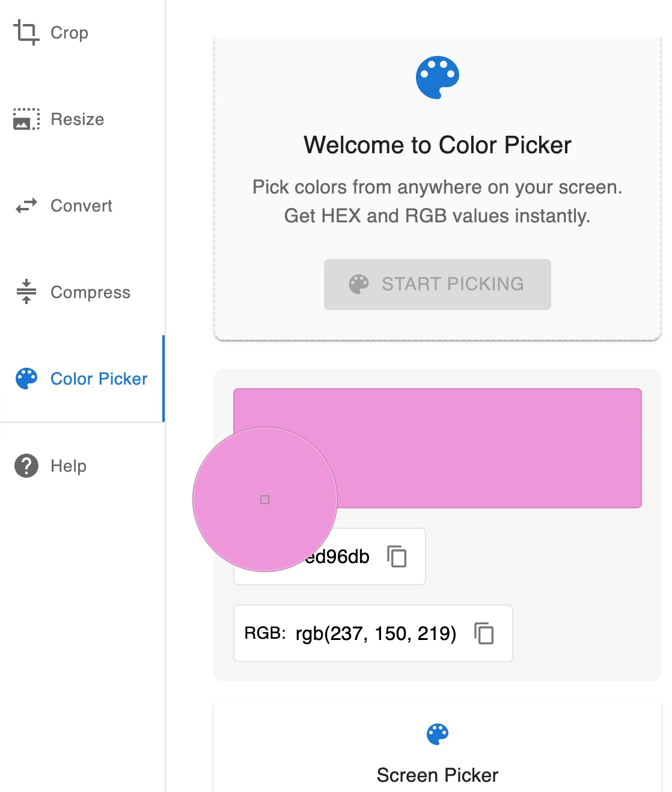This screenshot has height=792, width=672.
Task: Click the Compress icon in sidebar
Action: point(26,292)
